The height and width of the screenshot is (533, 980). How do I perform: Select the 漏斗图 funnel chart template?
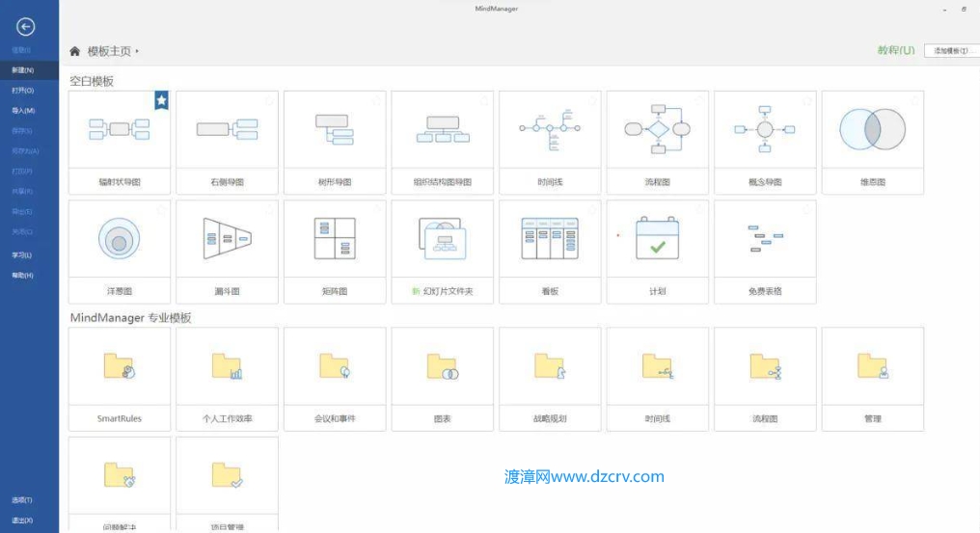pyautogui.click(x=227, y=252)
